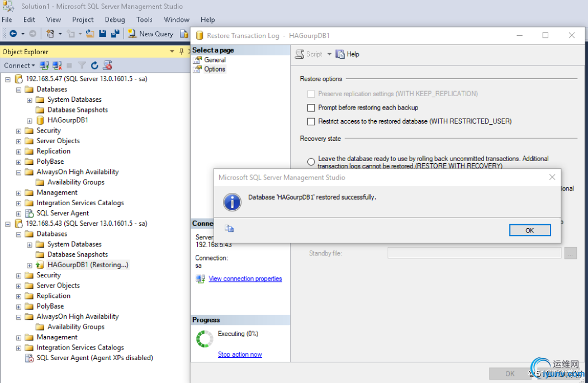Click the View connection properties link
Image resolution: width=588 pixels, height=383 pixels.
pyautogui.click(x=245, y=278)
